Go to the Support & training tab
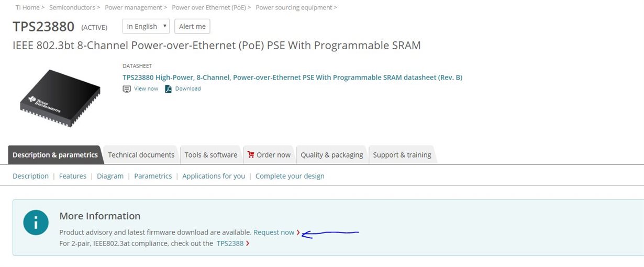This screenshot has height=267, width=644. click(402, 155)
